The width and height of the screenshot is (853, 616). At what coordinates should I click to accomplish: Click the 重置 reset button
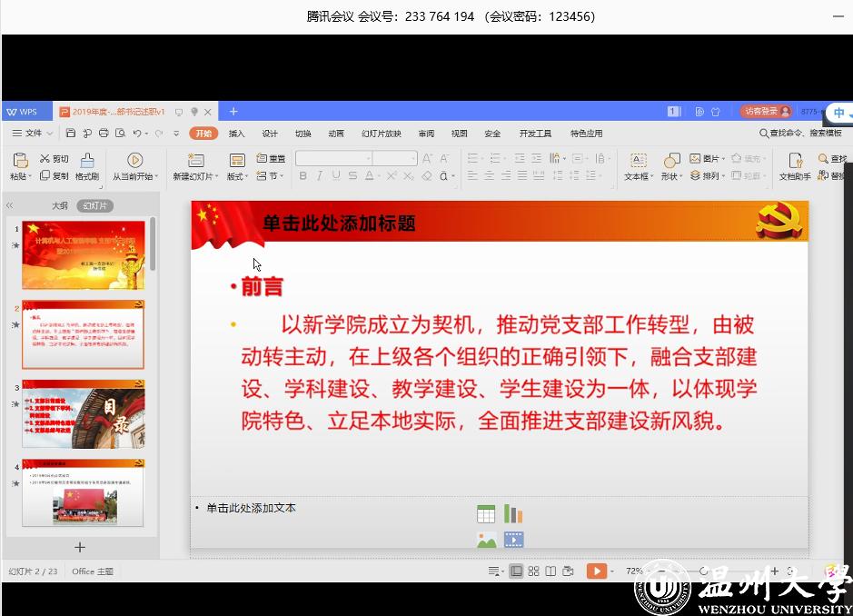pos(272,159)
